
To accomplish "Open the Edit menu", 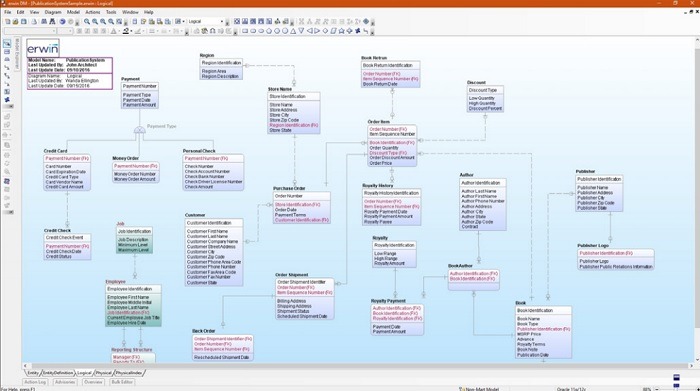I will click(x=21, y=12).
